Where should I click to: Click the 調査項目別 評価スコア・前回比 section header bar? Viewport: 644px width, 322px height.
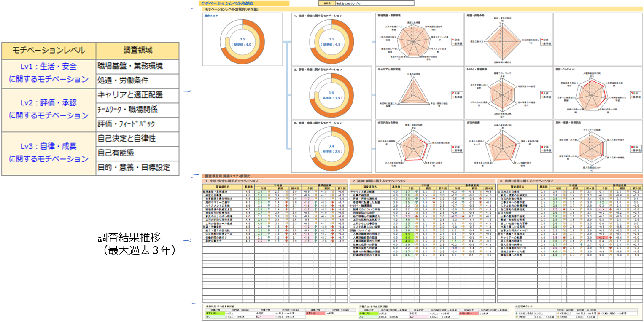(422, 176)
